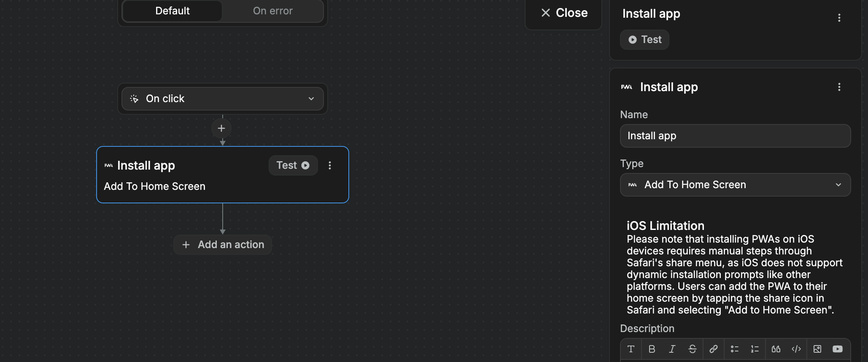Toggle strikethrough in the description toolbar

click(693, 349)
